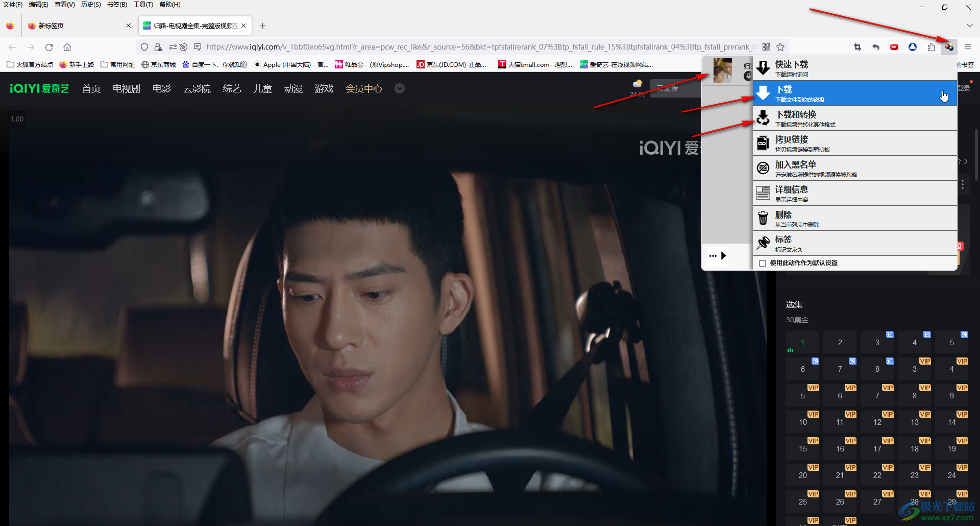This screenshot has height=526, width=980.
Task: Open the 综艺 category
Action: pos(232,88)
